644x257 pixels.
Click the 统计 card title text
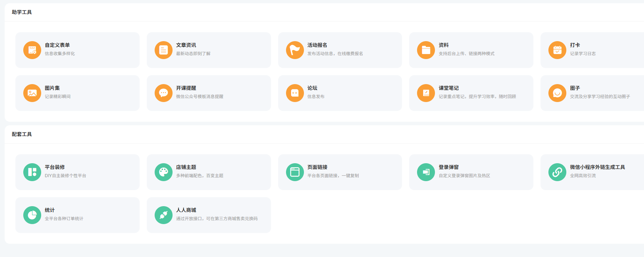point(50,210)
